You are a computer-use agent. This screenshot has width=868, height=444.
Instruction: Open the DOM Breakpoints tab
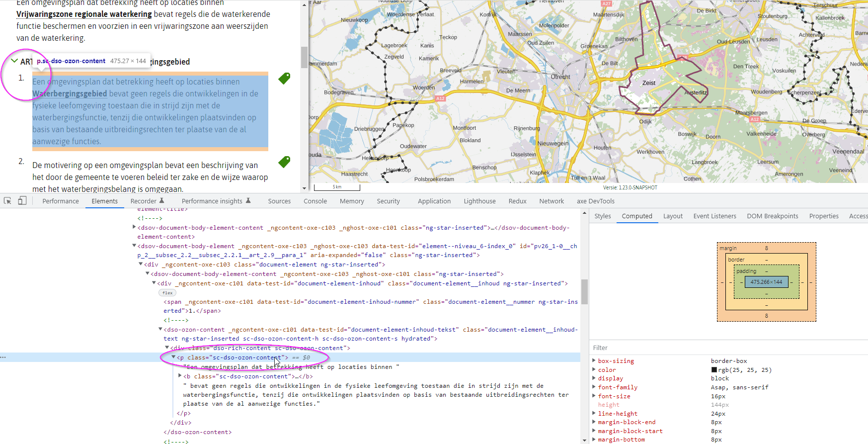pyautogui.click(x=773, y=216)
